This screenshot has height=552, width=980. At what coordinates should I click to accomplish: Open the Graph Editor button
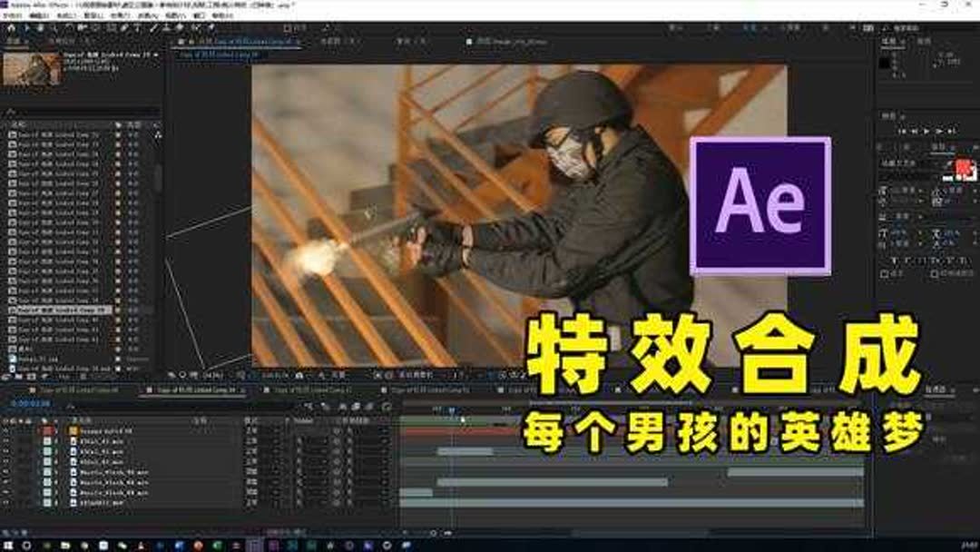[390, 404]
